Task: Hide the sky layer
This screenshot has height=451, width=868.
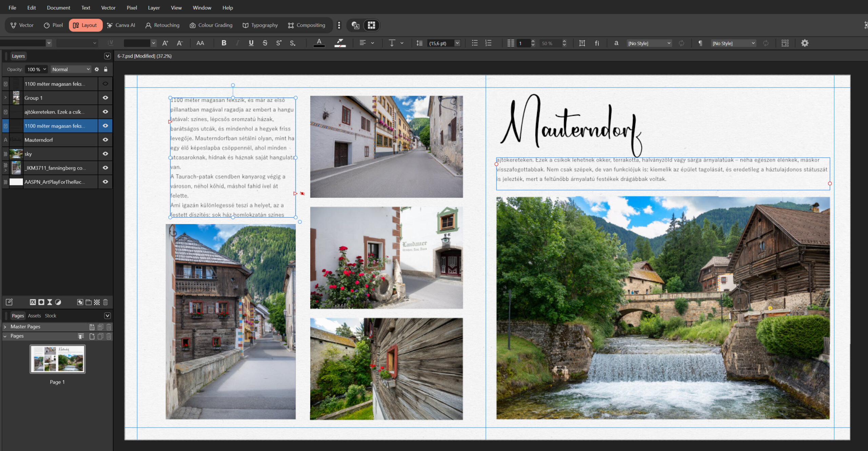Action: tap(105, 154)
